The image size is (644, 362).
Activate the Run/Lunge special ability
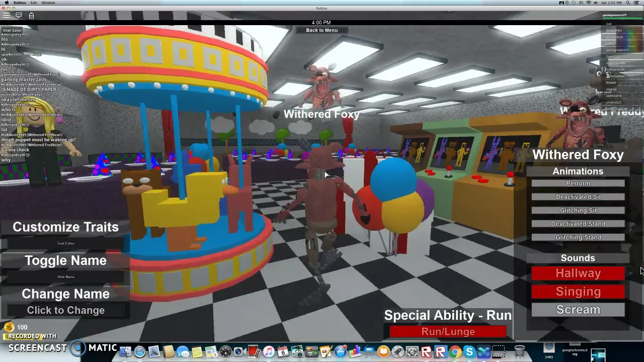click(x=448, y=332)
